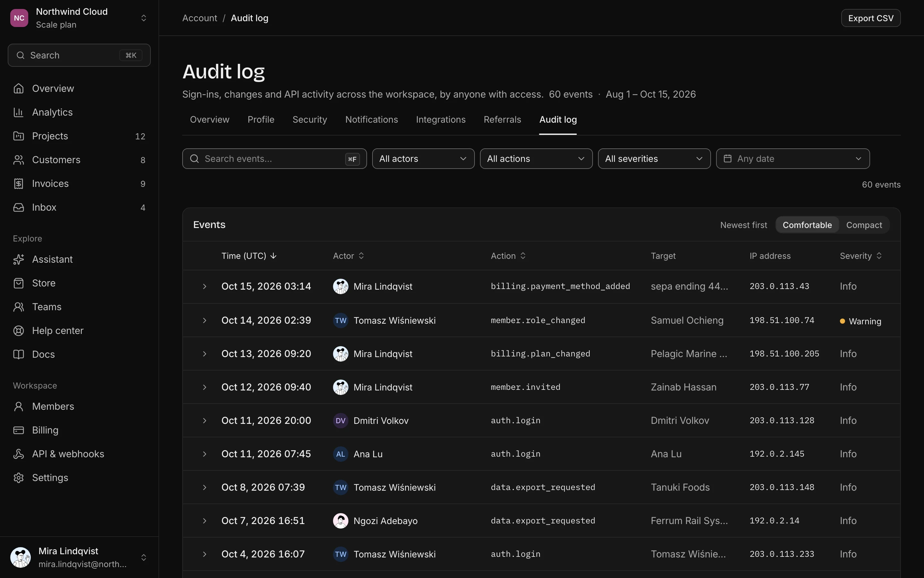Screen dimensions: 924x578
Task: Go to Account breadcrumb link
Action: [199, 18]
